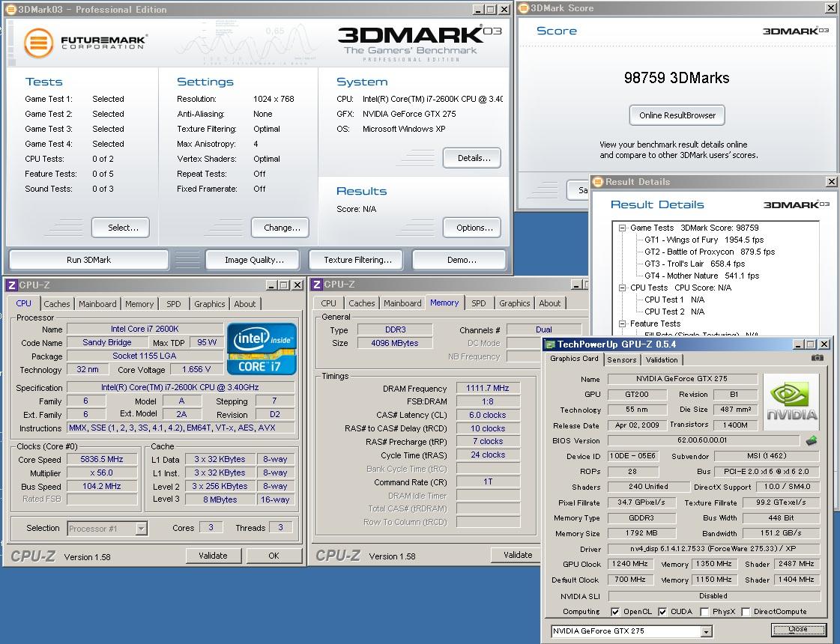Collapse the CPU Tests tree node
840x644 pixels.
[x=622, y=288]
